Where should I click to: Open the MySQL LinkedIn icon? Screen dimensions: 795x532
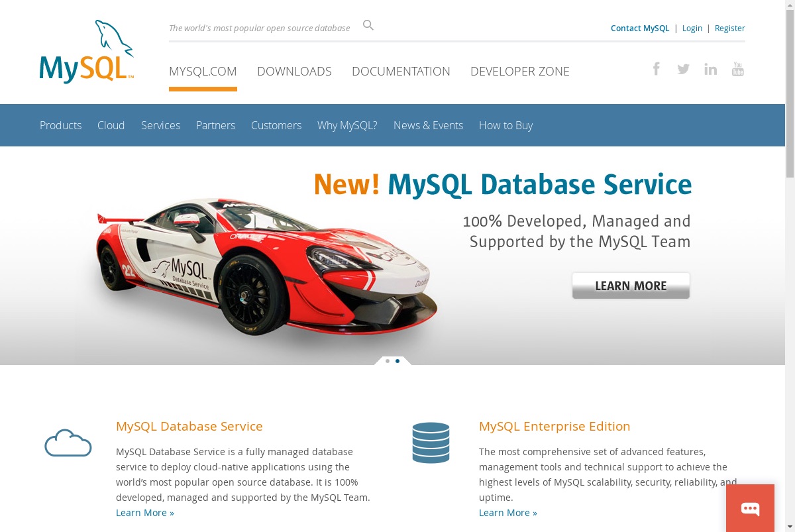710,69
